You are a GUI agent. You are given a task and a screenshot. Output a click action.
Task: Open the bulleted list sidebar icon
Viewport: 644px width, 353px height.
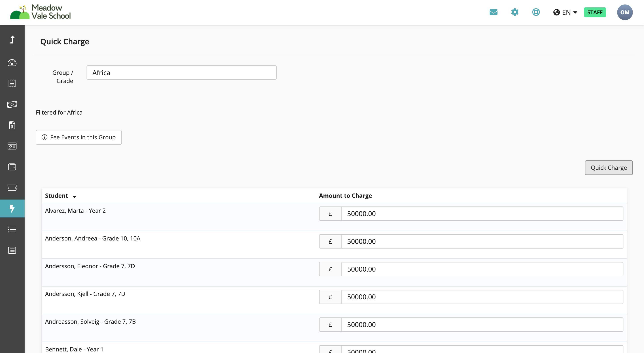(x=12, y=229)
